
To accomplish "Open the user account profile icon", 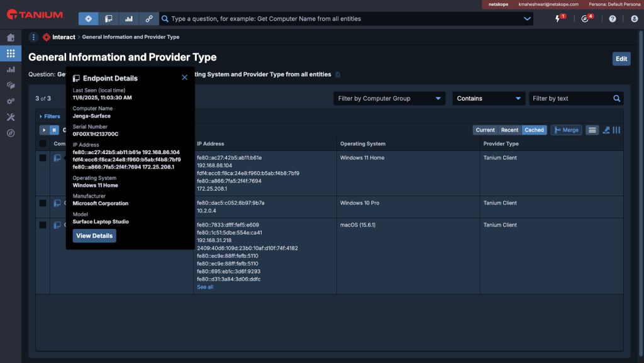I will [x=634, y=19].
